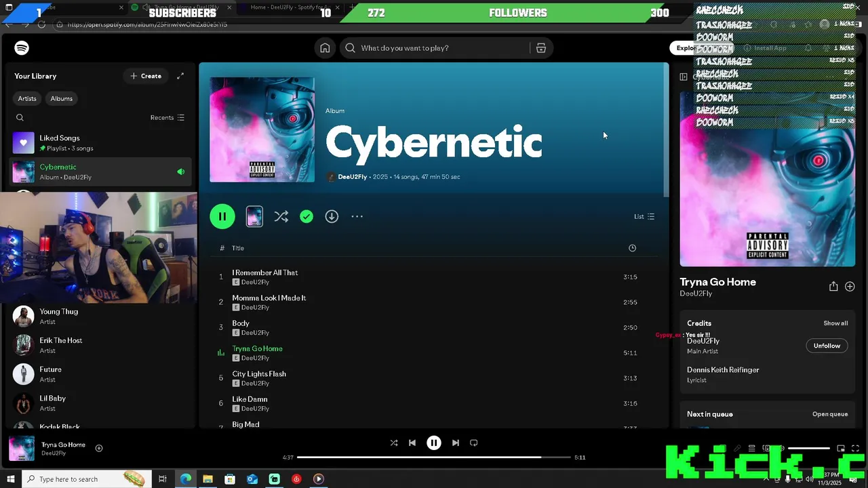Open the List view dropdown
The width and height of the screenshot is (868, 488).
point(644,216)
